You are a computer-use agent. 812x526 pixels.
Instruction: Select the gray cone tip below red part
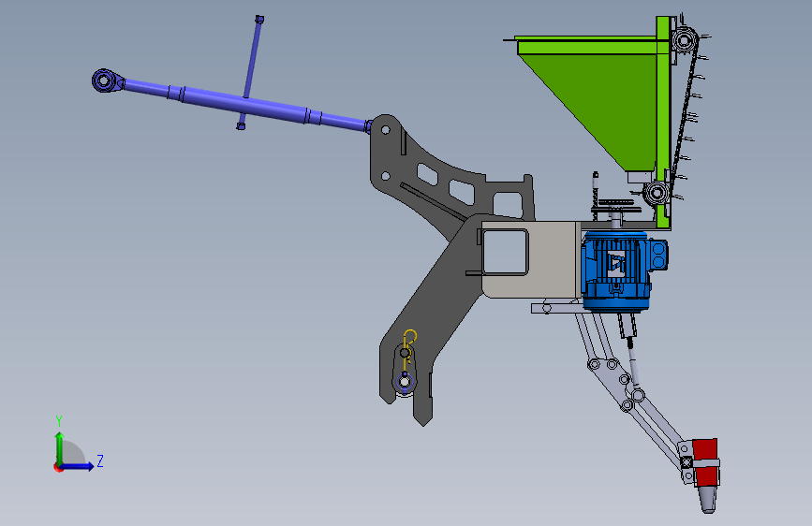[x=708, y=499]
